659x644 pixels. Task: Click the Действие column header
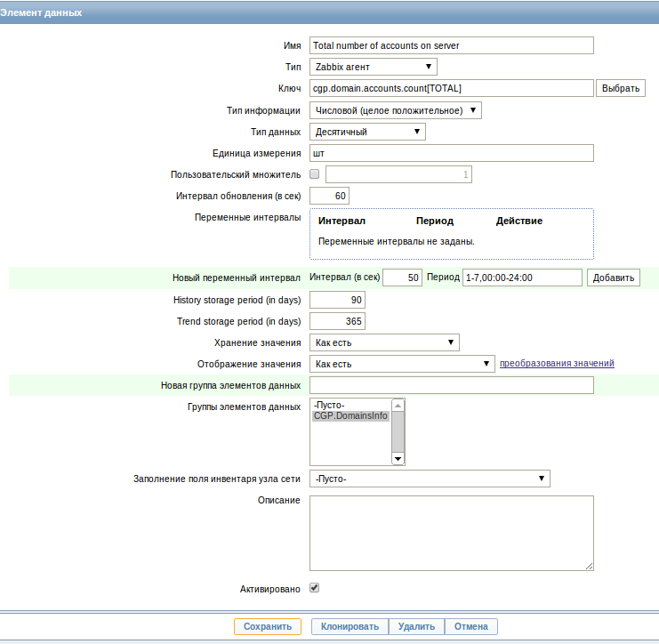pyautogui.click(x=519, y=221)
